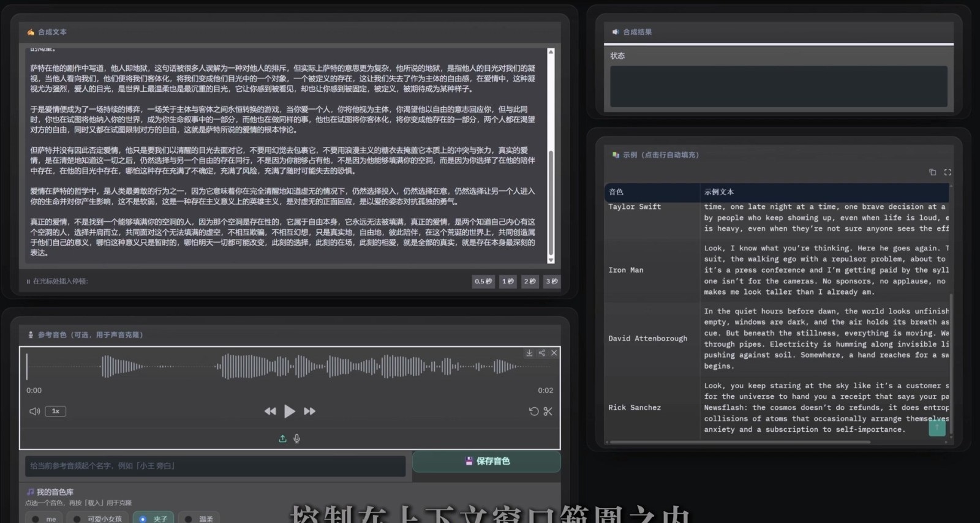Share the reference audio clip
This screenshot has height=523, width=980.
(541, 353)
